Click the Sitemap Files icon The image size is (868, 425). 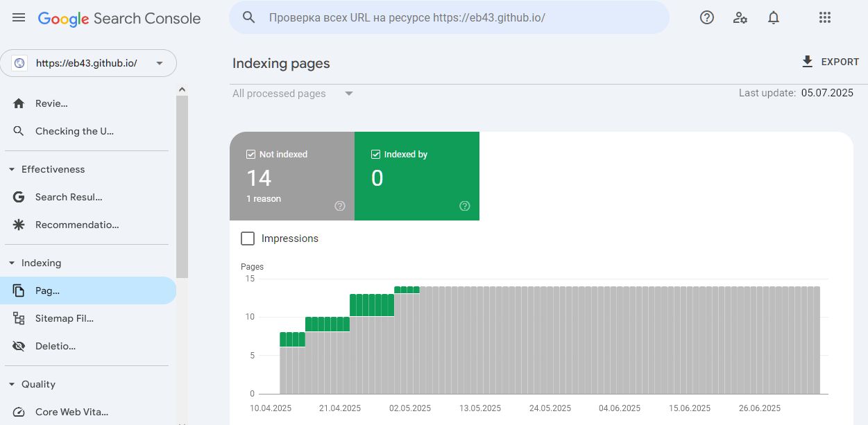(x=19, y=318)
